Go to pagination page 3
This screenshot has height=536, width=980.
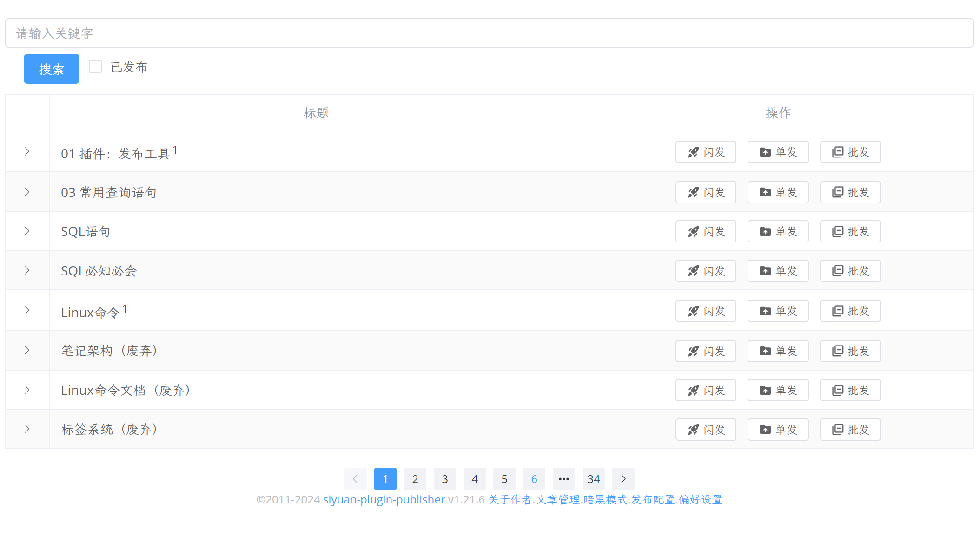click(x=445, y=479)
